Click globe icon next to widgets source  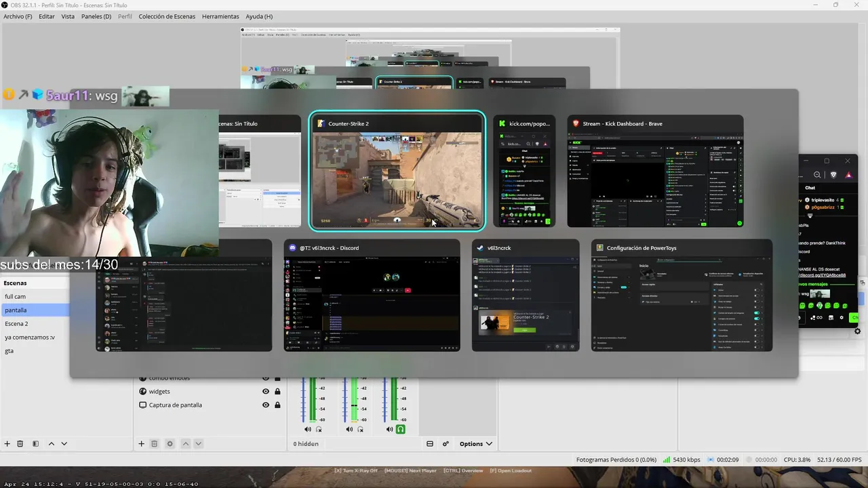[x=142, y=391]
